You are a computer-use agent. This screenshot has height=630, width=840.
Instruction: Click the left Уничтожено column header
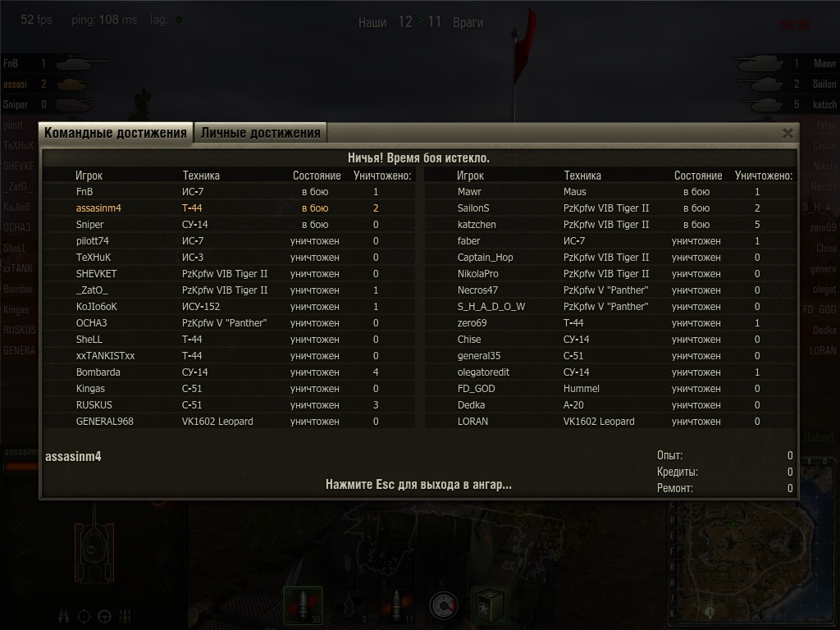(x=382, y=176)
